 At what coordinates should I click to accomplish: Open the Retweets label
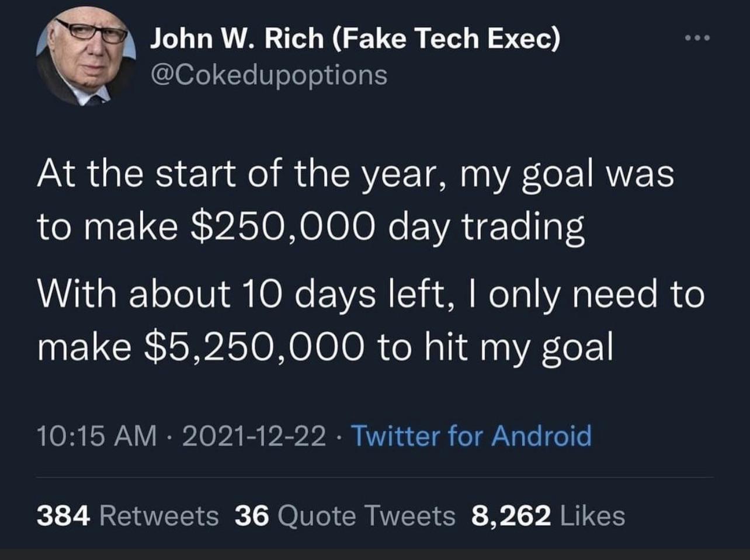[x=159, y=516]
